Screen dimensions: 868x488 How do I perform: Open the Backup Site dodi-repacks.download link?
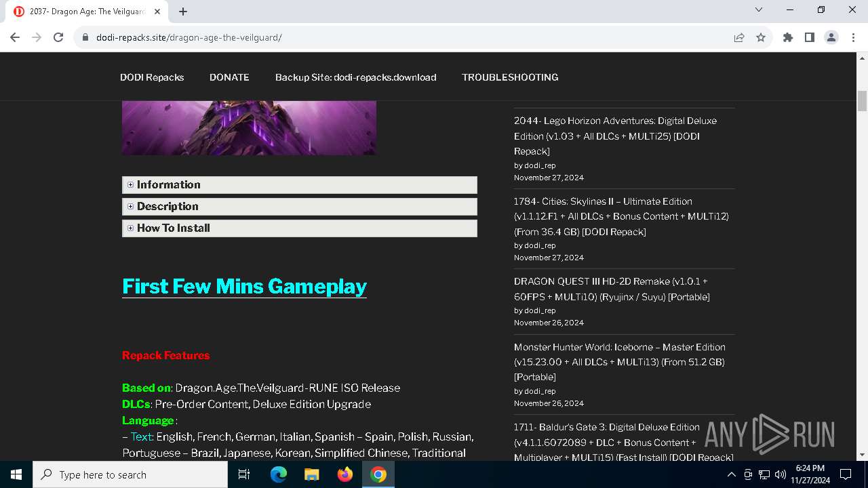pos(355,77)
